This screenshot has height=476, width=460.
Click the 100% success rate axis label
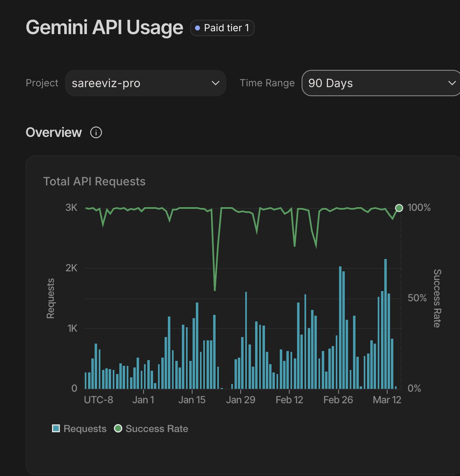click(x=419, y=208)
